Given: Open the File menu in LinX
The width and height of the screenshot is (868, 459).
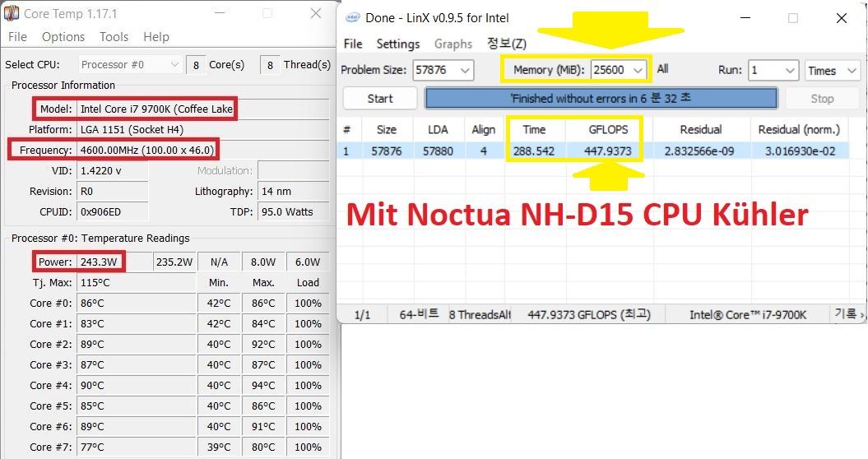Looking at the screenshot, I should [353, 44].
